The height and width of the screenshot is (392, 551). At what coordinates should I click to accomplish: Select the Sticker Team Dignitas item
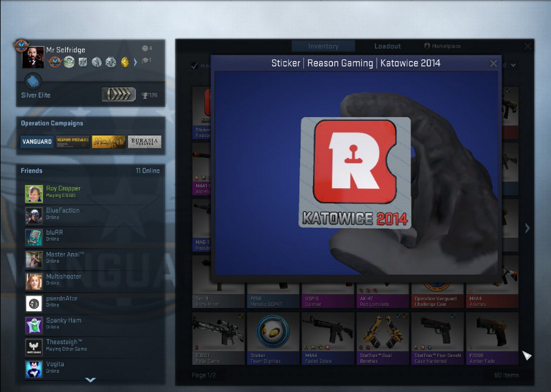pos(273,338)
